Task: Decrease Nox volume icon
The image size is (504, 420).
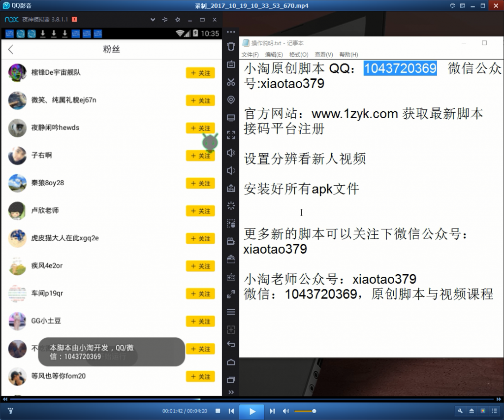Action: tap(231, 170)
